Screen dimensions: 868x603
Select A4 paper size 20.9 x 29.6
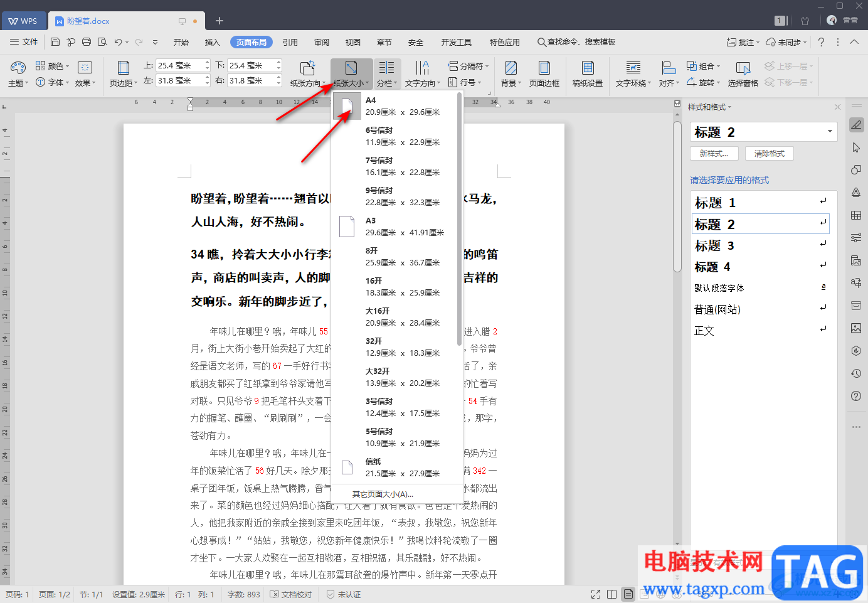click(x=394, y=106)
